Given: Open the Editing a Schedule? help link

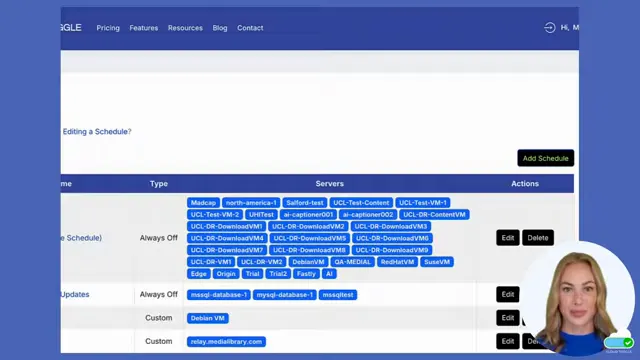Looking at the screenshot, I should (x=97, y=131).
